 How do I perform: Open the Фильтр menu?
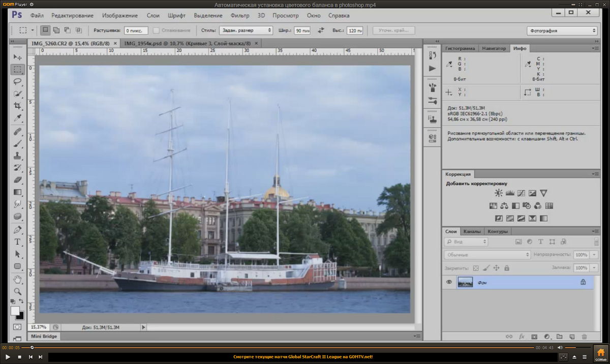coord(240,16)
